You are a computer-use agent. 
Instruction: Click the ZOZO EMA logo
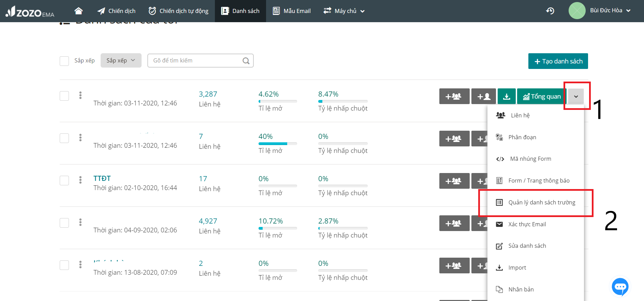click(x=30, y=12)
